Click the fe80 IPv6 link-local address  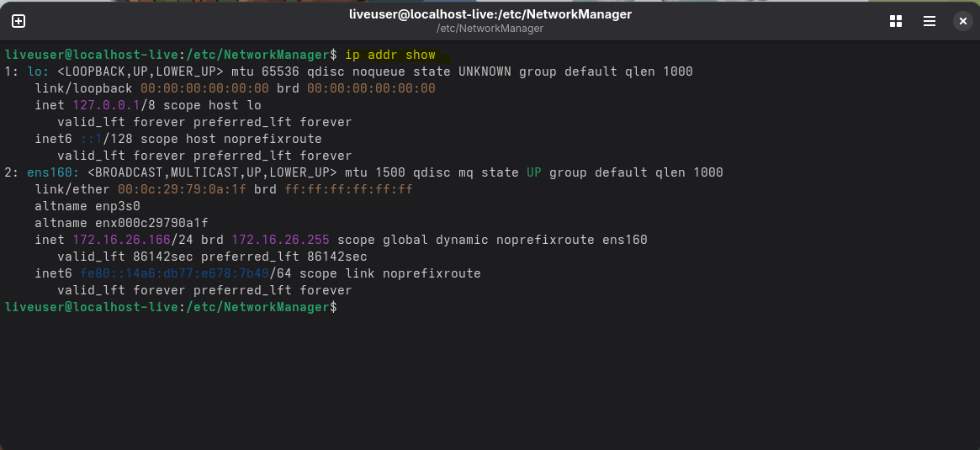(x=174, y=273)
